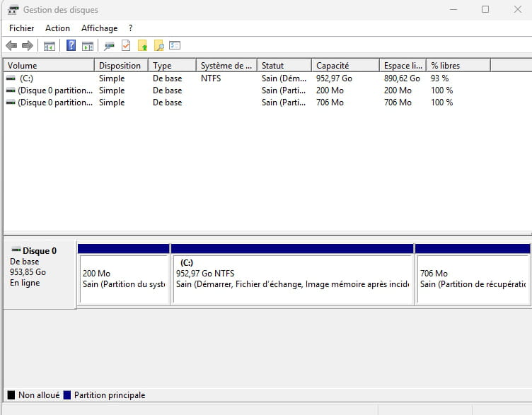Click the blue Partition principale legend swatch
Viewport: 532px width, 415px height.
pyautogui.click(x=67, y=395)
